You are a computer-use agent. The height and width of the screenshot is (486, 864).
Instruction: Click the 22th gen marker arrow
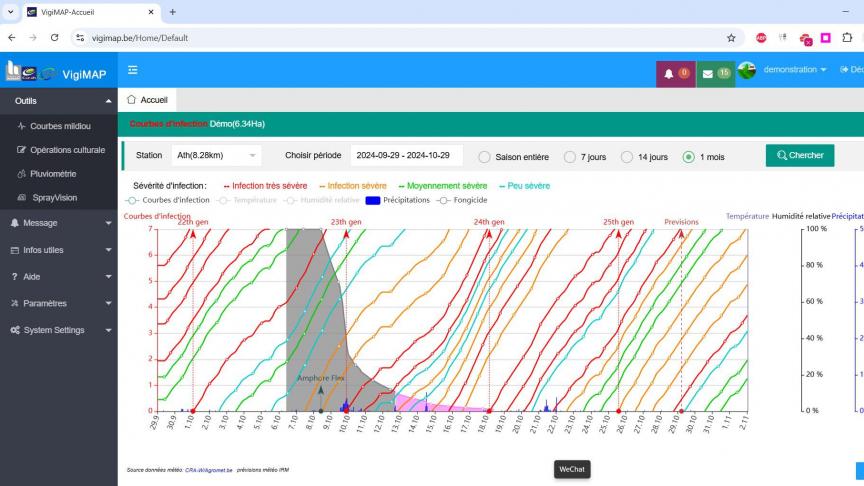193,234
